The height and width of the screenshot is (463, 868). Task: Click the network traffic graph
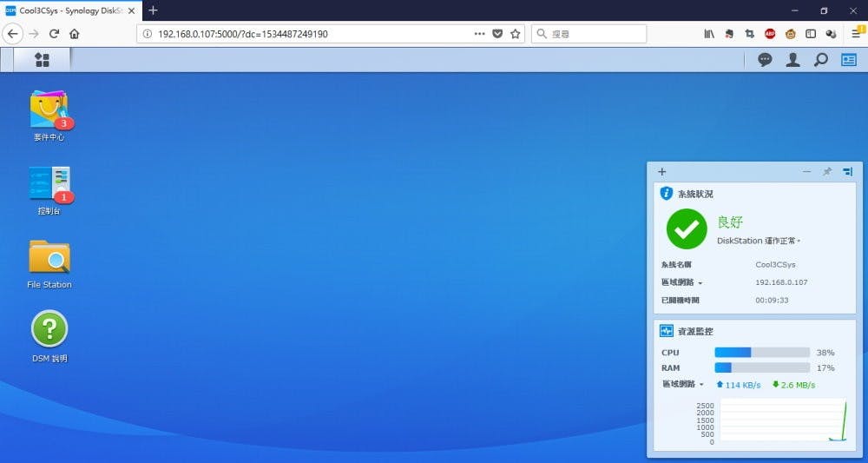pos(783,421)
